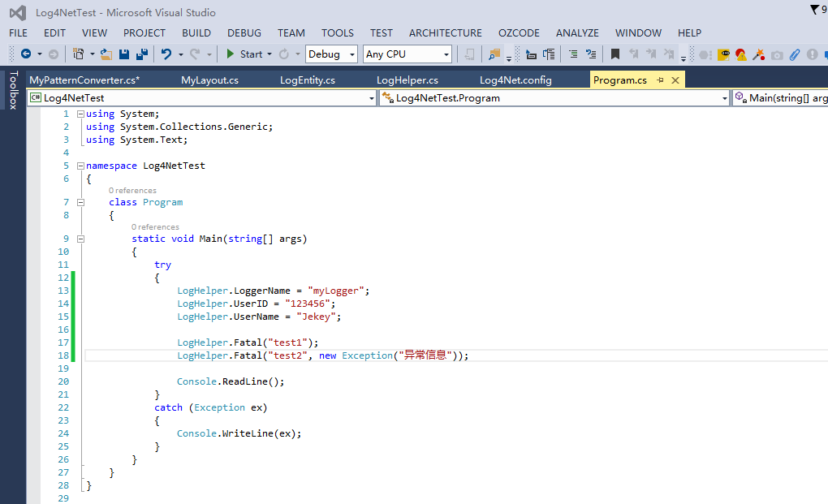Click the camera snapshot toolbar icon
The image size is (828, 504).
777,55
